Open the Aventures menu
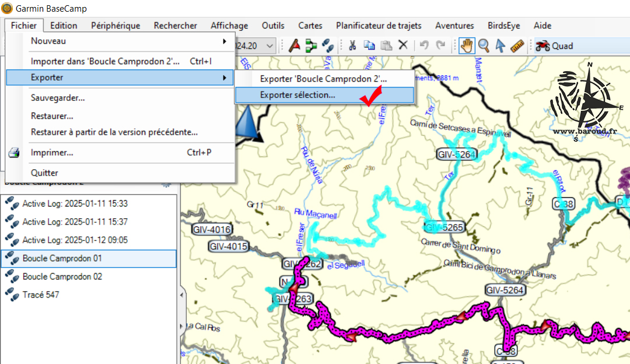 pyautogui.click(x=454, y=25)
